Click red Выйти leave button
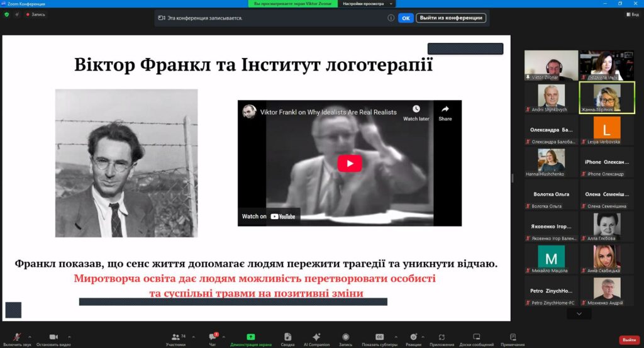This screenshot has width=644, height=348. pos(629,340)
